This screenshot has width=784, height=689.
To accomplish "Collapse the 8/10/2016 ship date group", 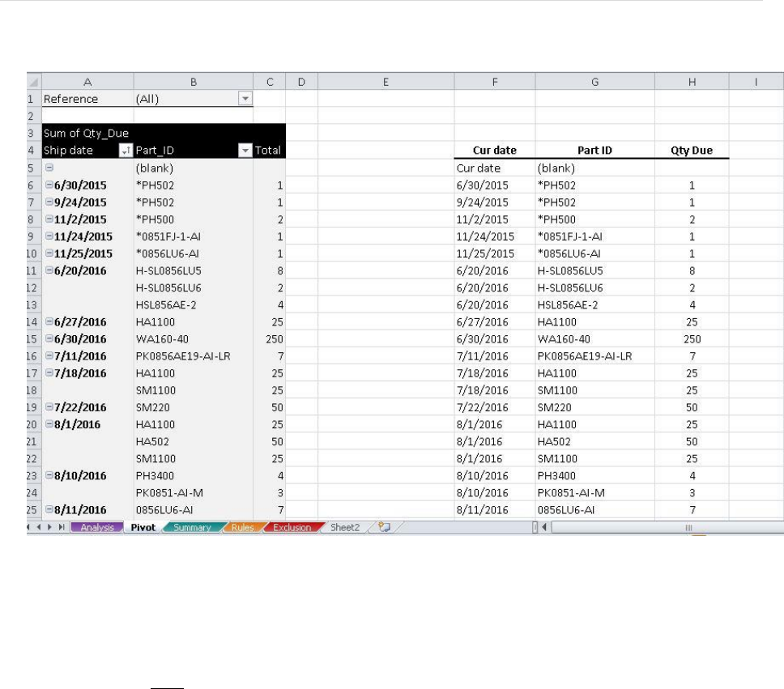I will point(49,475).
